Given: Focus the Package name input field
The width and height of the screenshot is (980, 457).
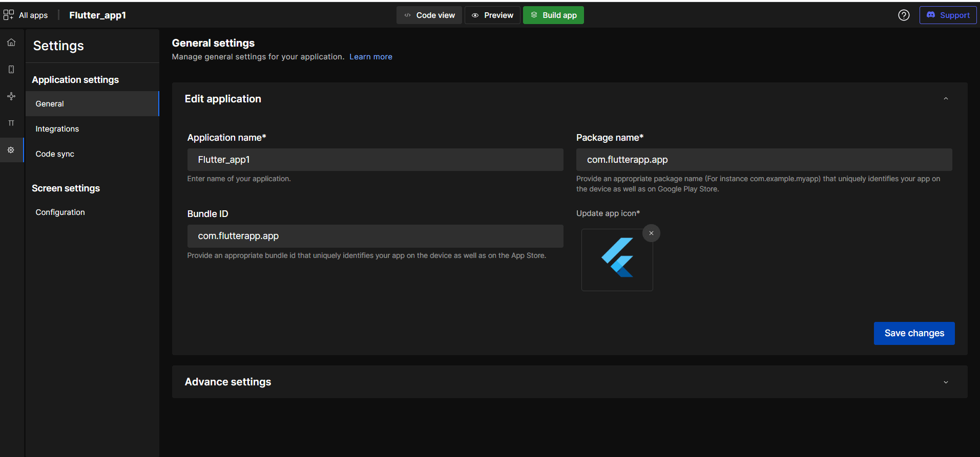Looking at the screenshot, I should click(763, 160).
